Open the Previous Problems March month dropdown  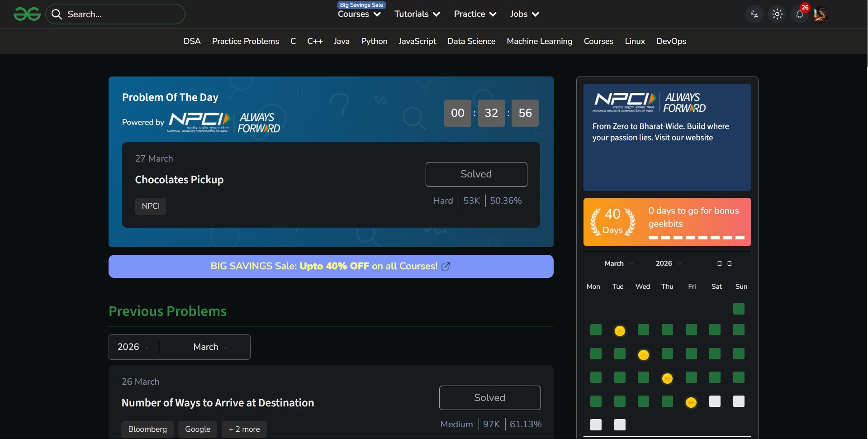tap(211, 347)
